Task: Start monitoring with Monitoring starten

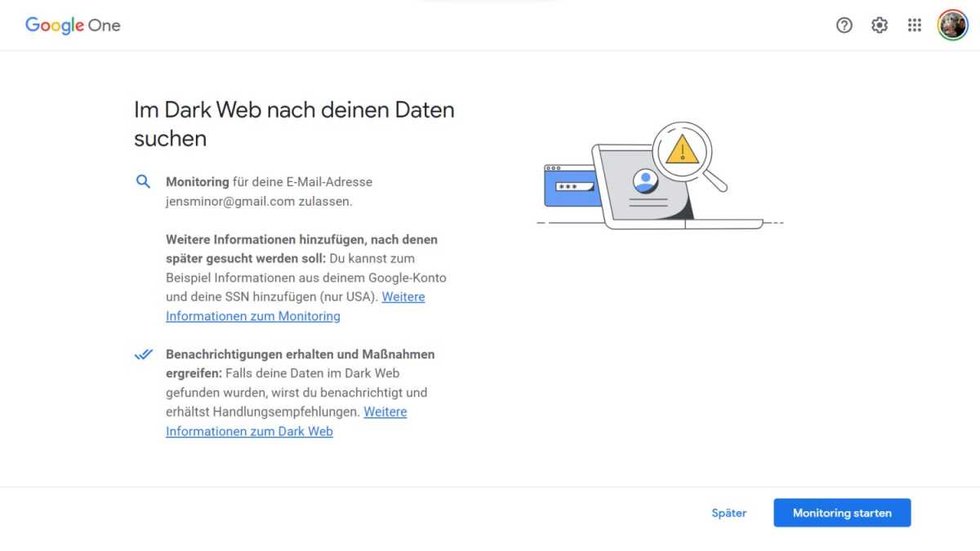Action: (x=842, y=513)
